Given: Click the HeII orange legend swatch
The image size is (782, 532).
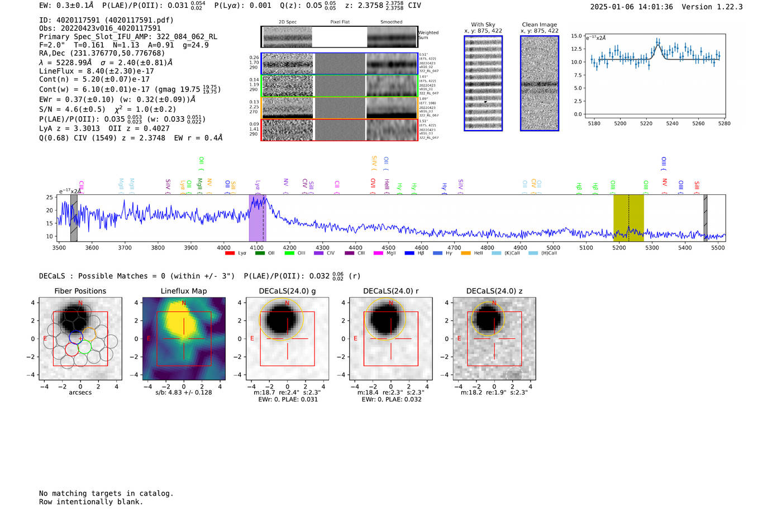Looking at the screenshot, I should coord(466,253).
